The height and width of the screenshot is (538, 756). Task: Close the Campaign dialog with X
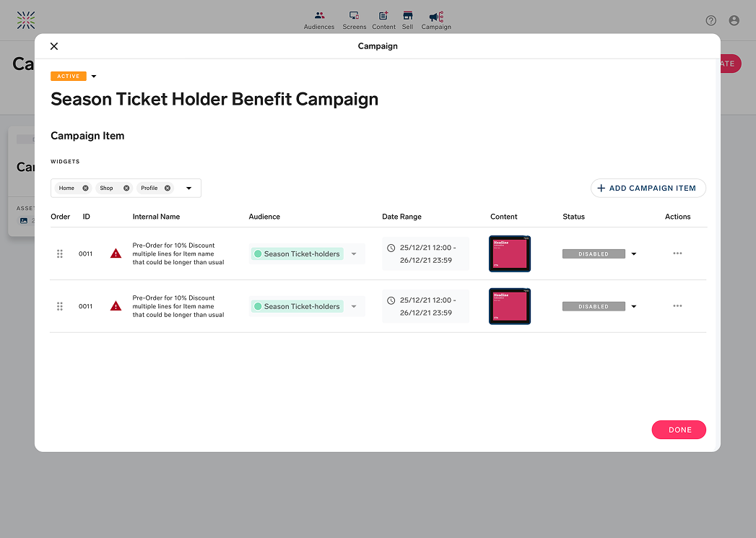pyautogui.click(x=54, y=46)
